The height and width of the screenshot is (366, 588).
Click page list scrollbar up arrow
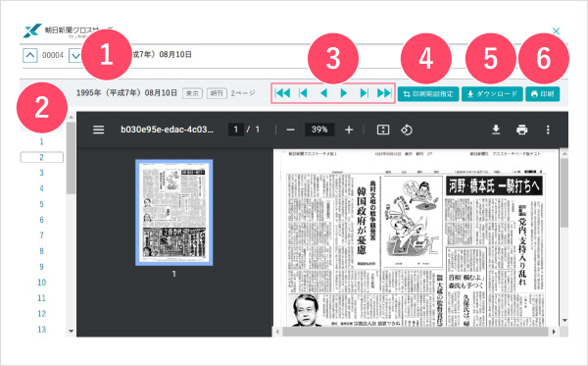[71, 117]
